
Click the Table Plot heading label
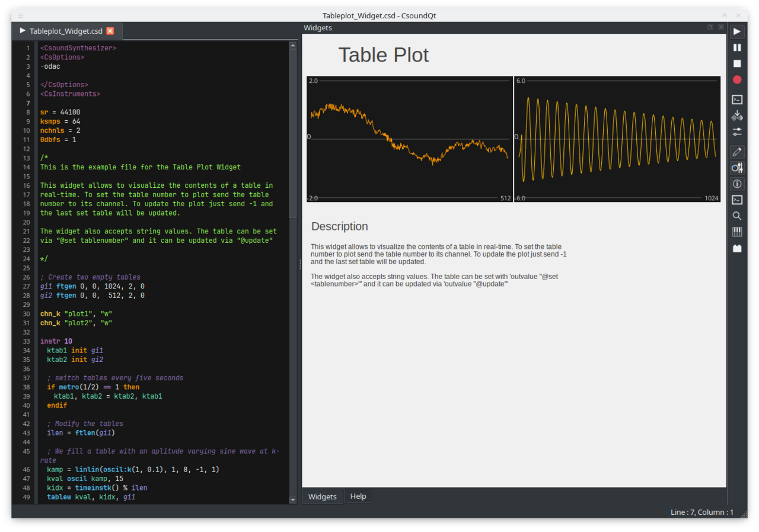pos(384,55)
